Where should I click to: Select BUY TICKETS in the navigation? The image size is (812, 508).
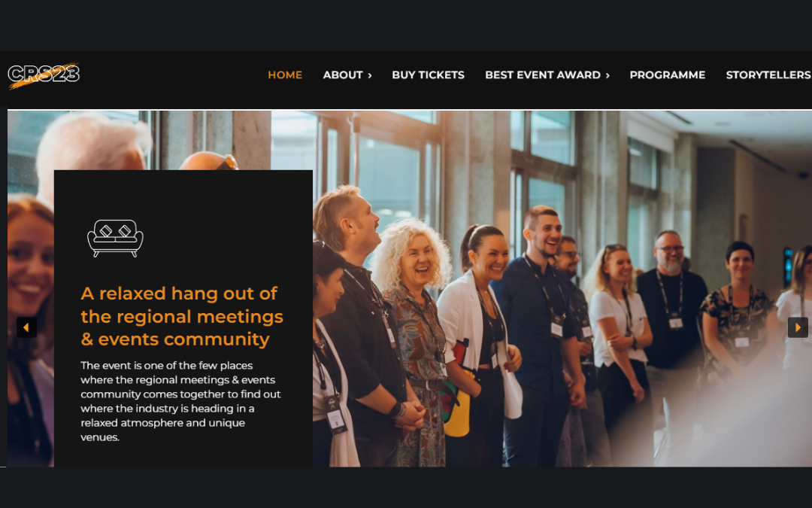[x=429, y=75]
